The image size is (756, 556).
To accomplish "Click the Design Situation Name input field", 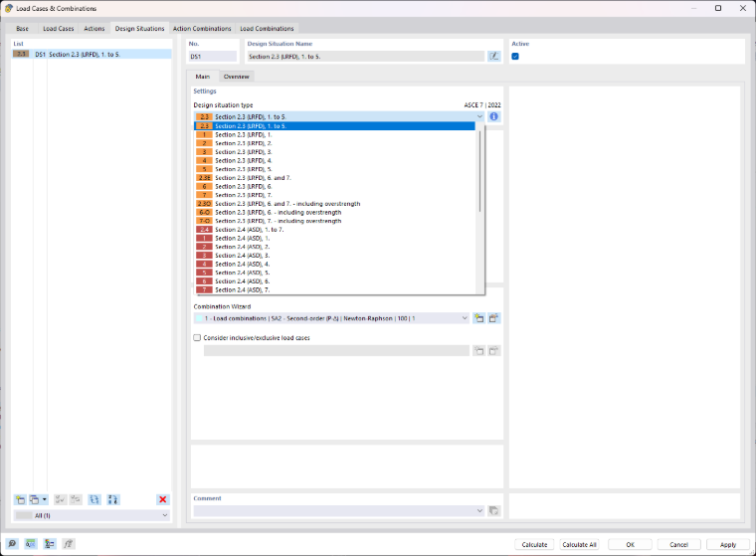I will coord(365,57).
